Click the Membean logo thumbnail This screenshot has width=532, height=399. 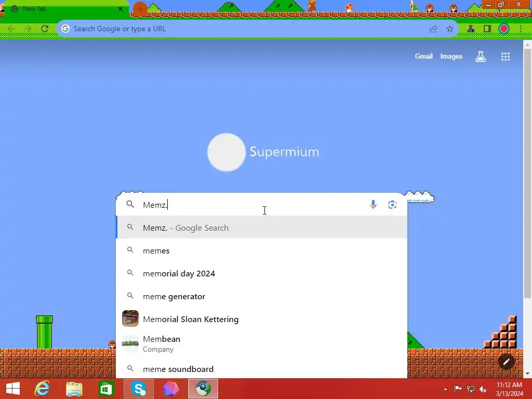pyautogui.click(x=130, y=344)
